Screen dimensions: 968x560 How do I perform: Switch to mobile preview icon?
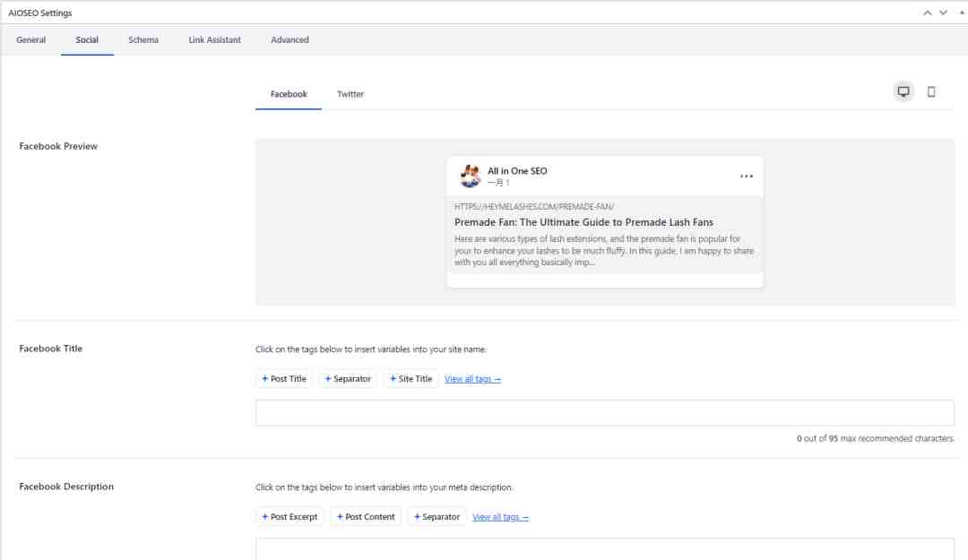[x=931, y=92]
